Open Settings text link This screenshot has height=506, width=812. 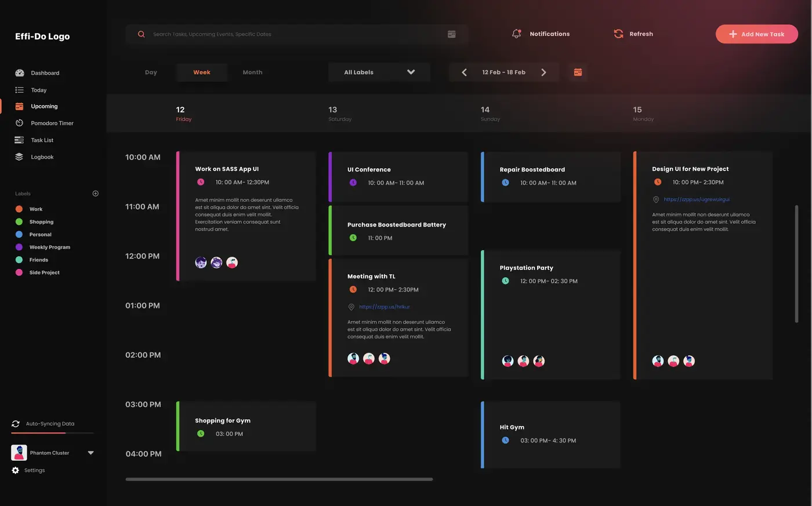click(35, 470)
